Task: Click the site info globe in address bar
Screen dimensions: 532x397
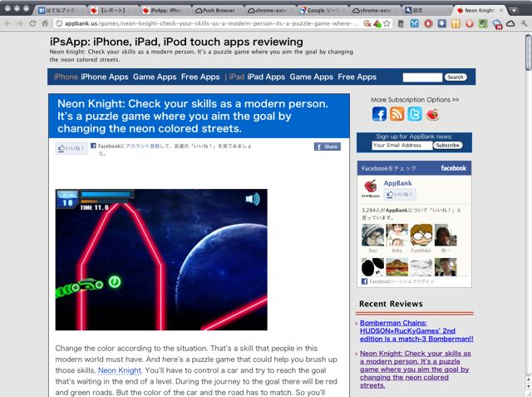Action: (59, 23)
